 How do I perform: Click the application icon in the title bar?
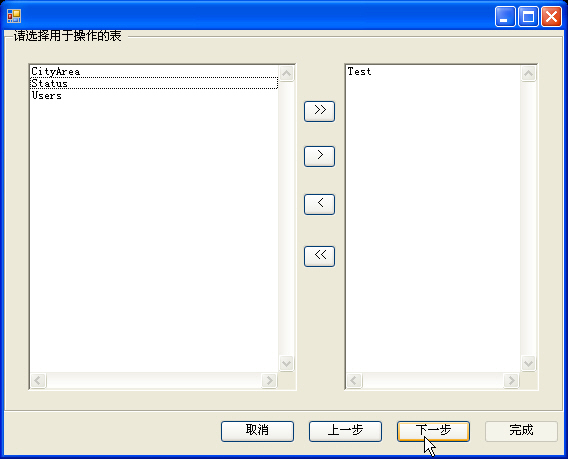coord(14,16)
